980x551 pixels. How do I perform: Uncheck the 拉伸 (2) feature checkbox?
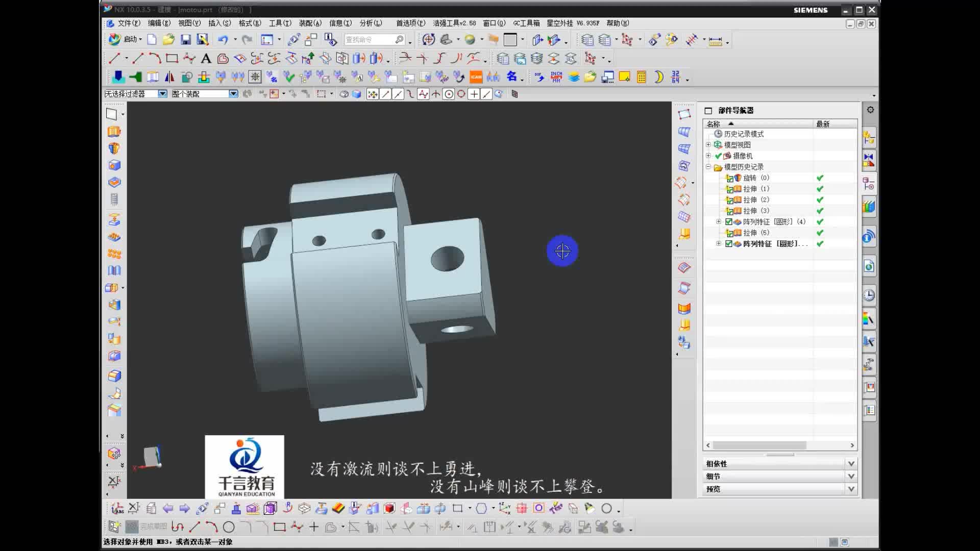tap(730, 201)
